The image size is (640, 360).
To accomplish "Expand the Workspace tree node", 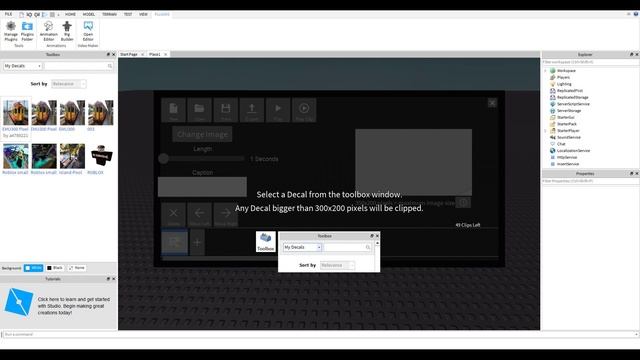I will click(x=546, y=71).
